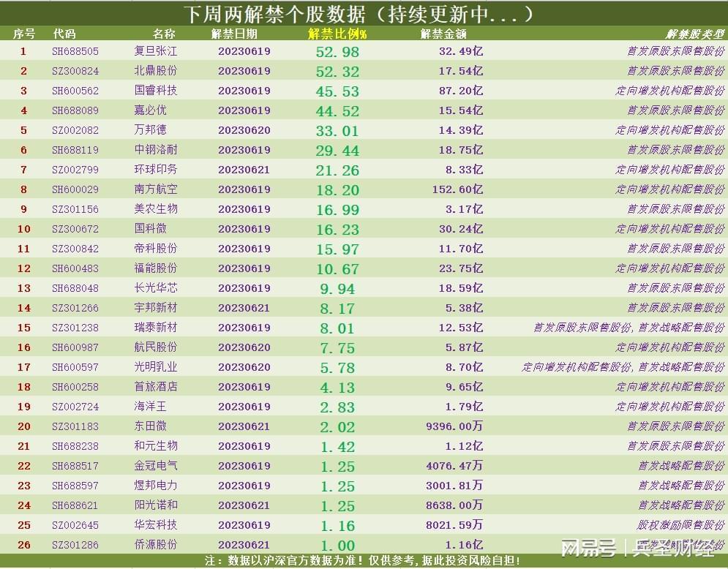Select the 解禁股类型 column header

click(x=695, y=34)
